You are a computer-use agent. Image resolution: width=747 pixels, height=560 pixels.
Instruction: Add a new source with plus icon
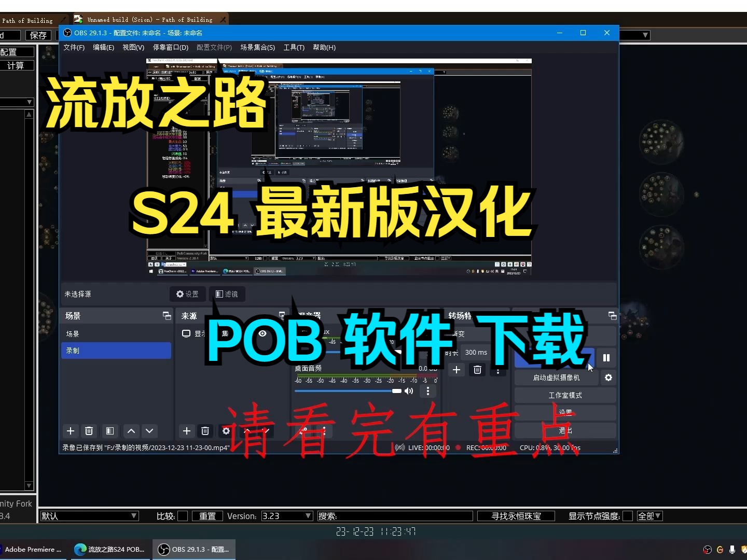point(187,431)
